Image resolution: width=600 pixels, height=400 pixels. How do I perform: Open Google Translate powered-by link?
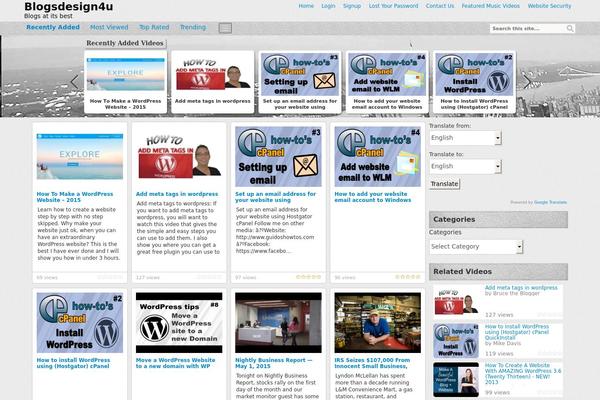[x=550, y=202]
